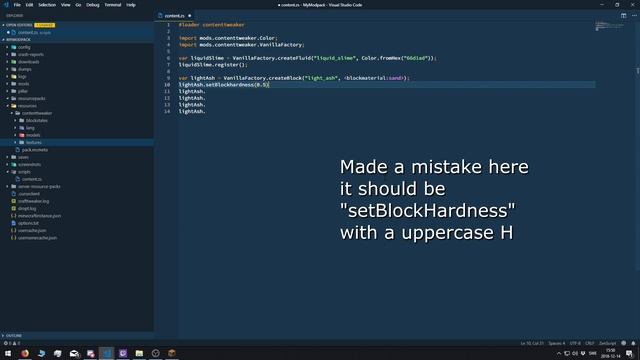Open pack.mcmeta file
This screenshot has height=360, width=640.
click(35, 150)
